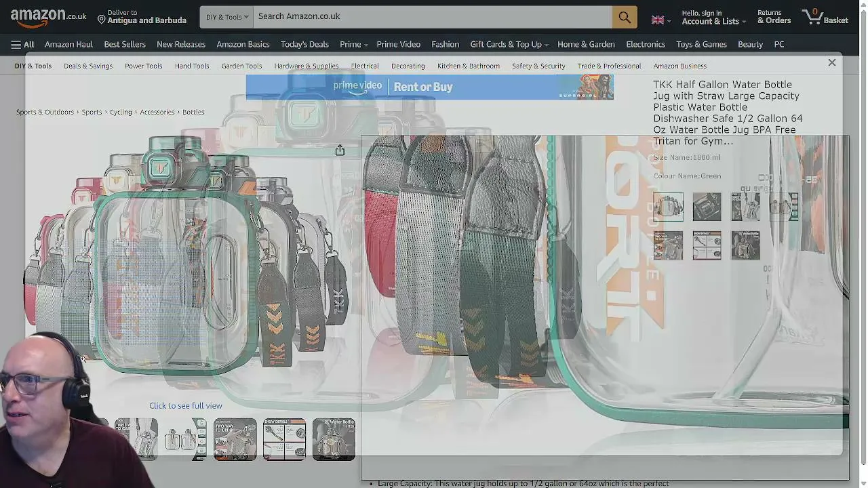Follow the Sports & Outdoors breadcrumb

[45, 113]
